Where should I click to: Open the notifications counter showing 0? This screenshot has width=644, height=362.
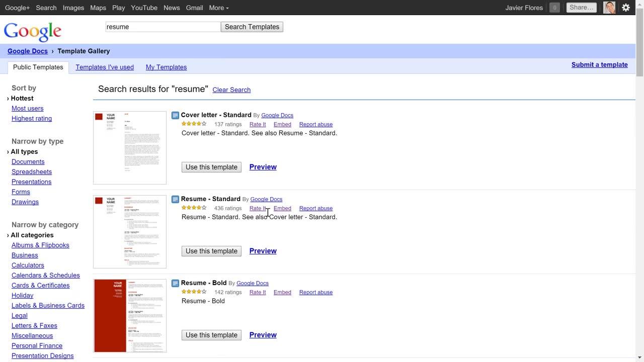coord(554,8)
